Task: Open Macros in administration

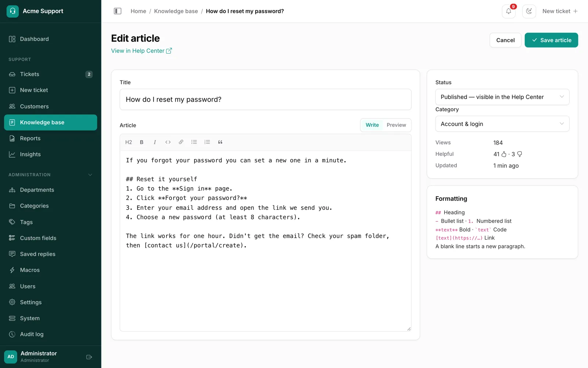Action: tap(51, 270)
